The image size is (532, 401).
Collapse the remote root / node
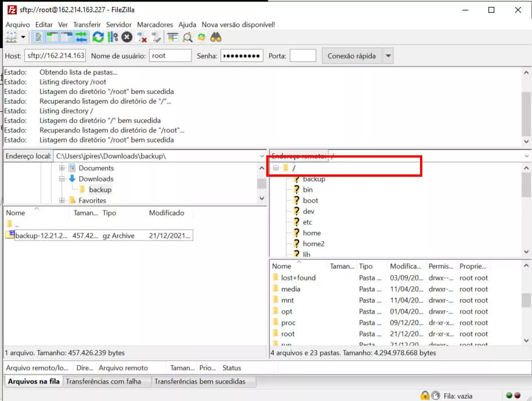pos(276,168)
